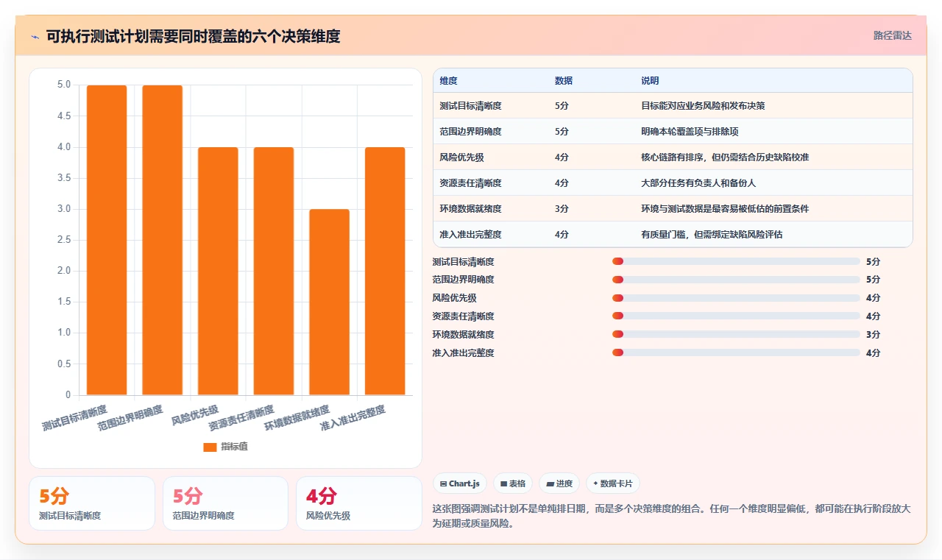Click the 风险优先级 bar in chart
Image resolution: width=942 pixels, height=560 pixels.
click(218, 271)
